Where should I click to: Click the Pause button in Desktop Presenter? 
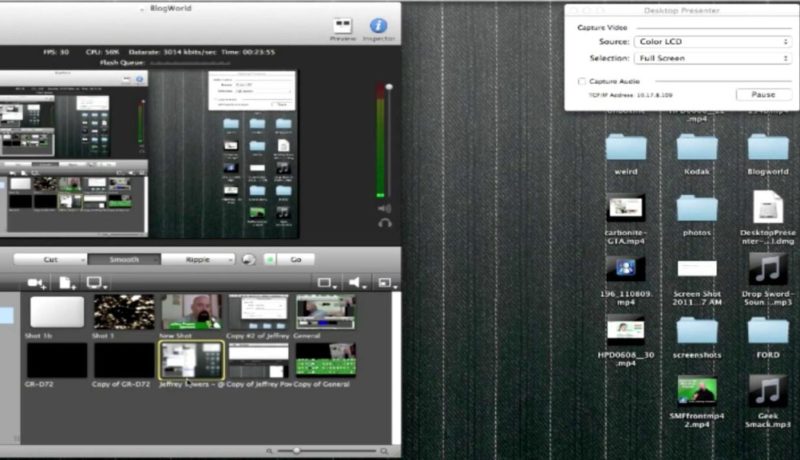(x=763, y=95)
